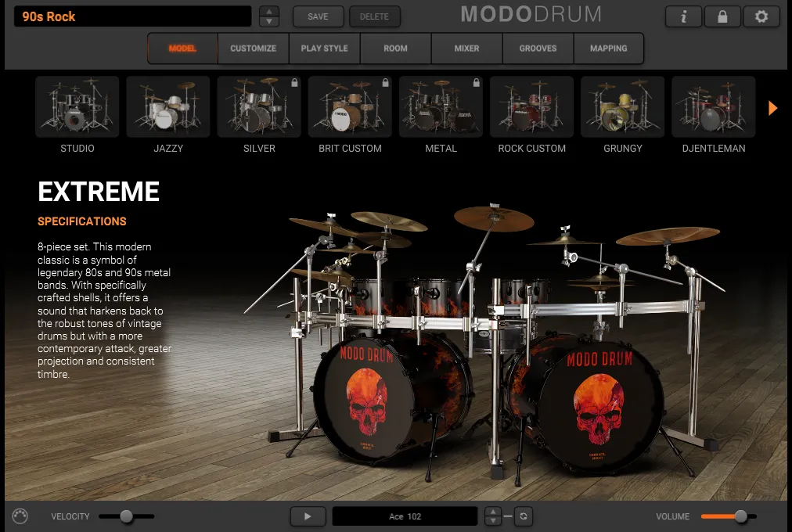The image size is (792, 532).
Task: Open the 90s Rock preset name field
Action: 133,16
